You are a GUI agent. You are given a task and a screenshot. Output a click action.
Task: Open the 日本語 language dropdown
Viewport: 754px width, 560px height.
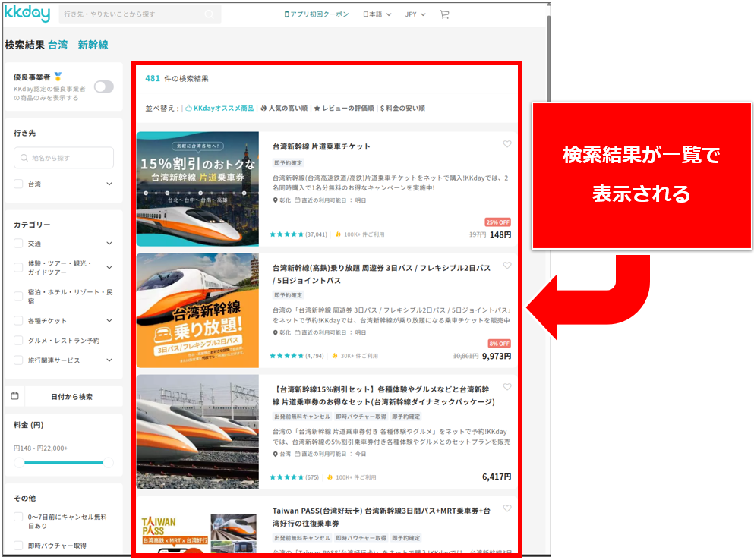tap(377, 14)
